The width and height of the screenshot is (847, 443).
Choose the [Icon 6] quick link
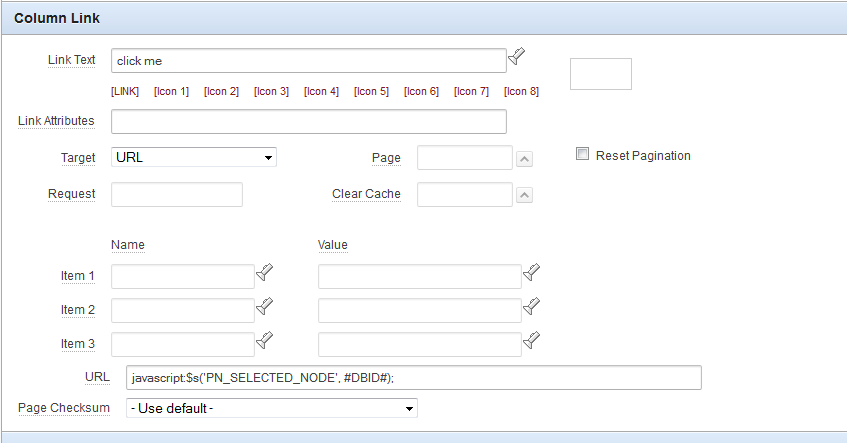pos(421,91)
